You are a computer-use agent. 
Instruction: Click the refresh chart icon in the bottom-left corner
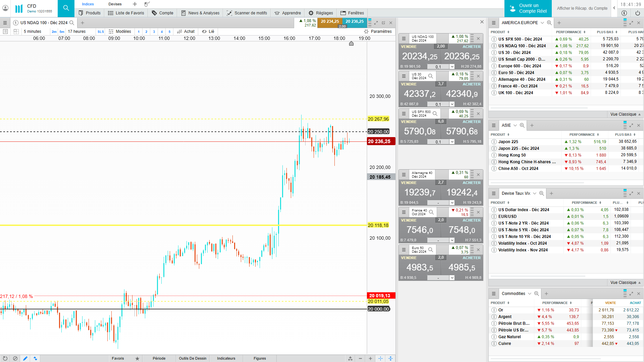[x=5, y=358]
